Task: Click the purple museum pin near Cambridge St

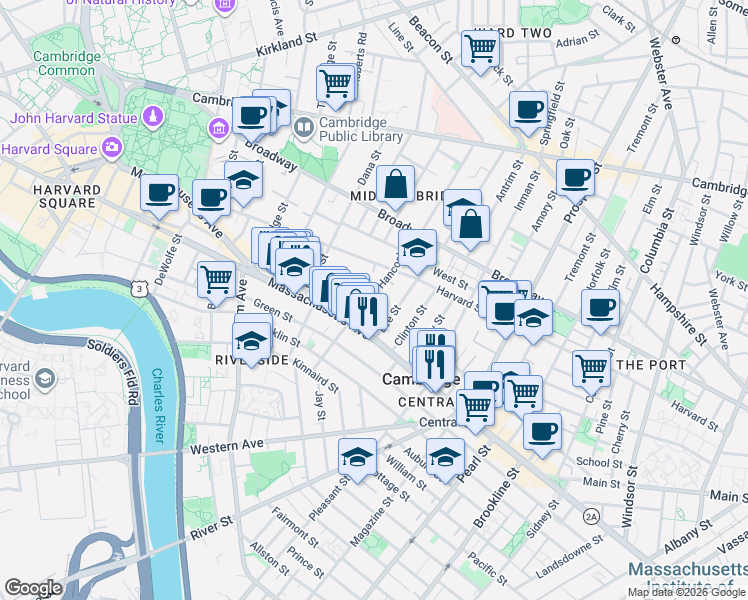Action: coord(218,128)
